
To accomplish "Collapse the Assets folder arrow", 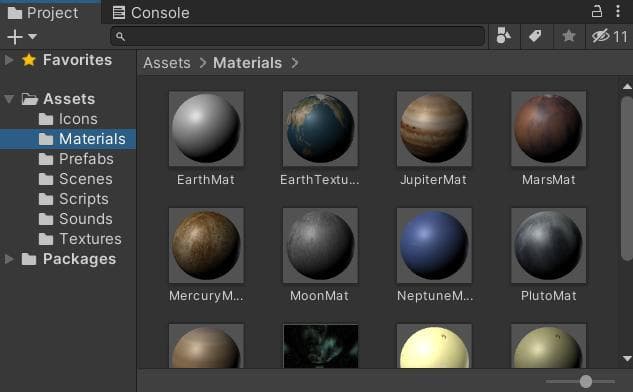I will point(8,99).
